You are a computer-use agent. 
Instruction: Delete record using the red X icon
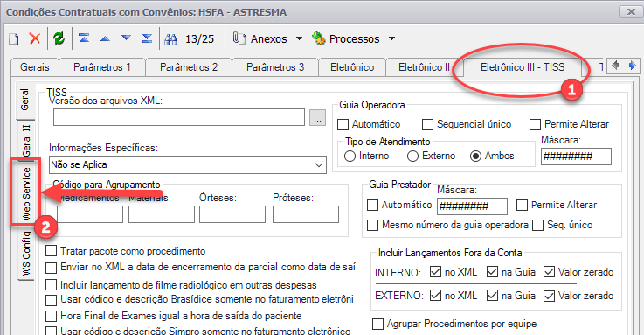pos(35,39)
